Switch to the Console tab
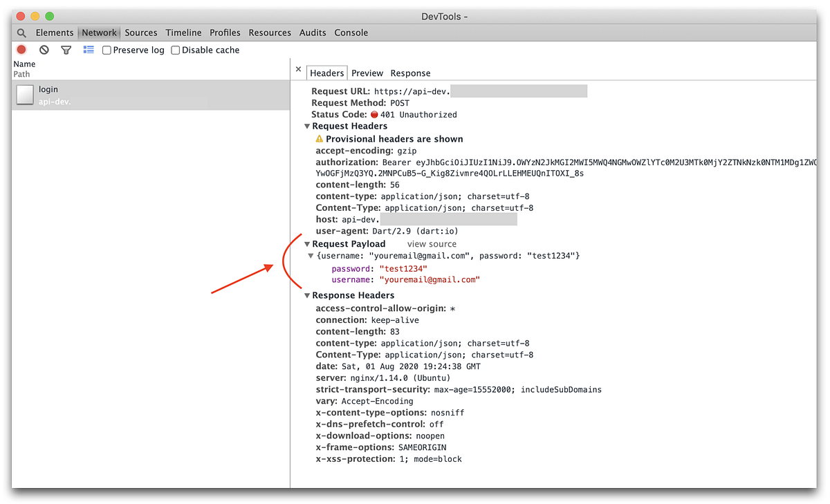Screen dimensions: 830x504 [351, 32]
